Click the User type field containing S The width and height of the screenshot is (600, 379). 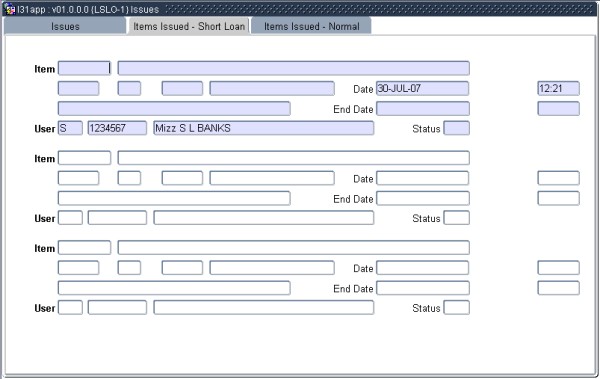(70, 128)
